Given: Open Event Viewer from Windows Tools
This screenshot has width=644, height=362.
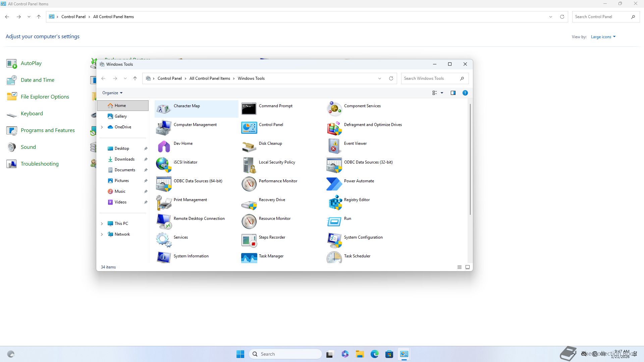Looking at the screenshot, I should pyautogui.click(x=334, y=146).
